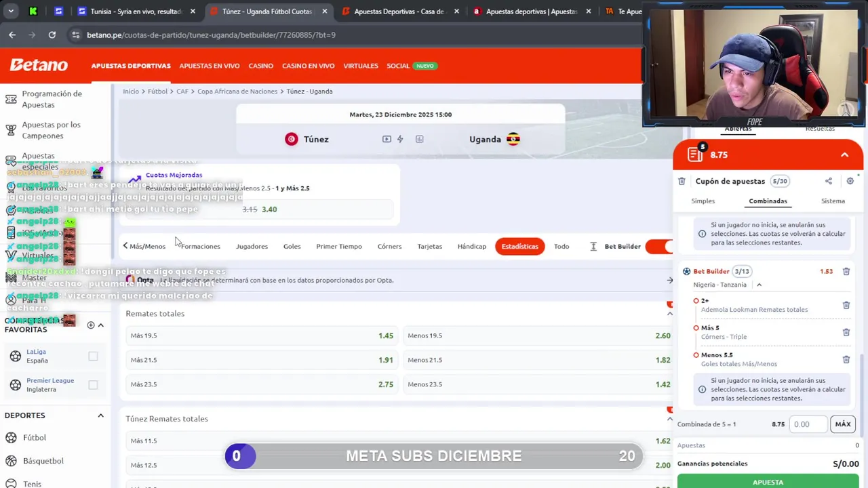868x488 pixels.
Task: Click the MÁX stake button
Action: (843, 424)
